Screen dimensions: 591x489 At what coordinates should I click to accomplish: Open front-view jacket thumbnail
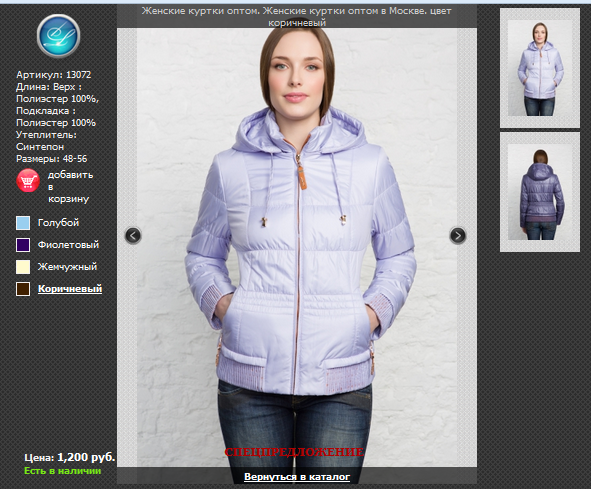tap(540, 68)
